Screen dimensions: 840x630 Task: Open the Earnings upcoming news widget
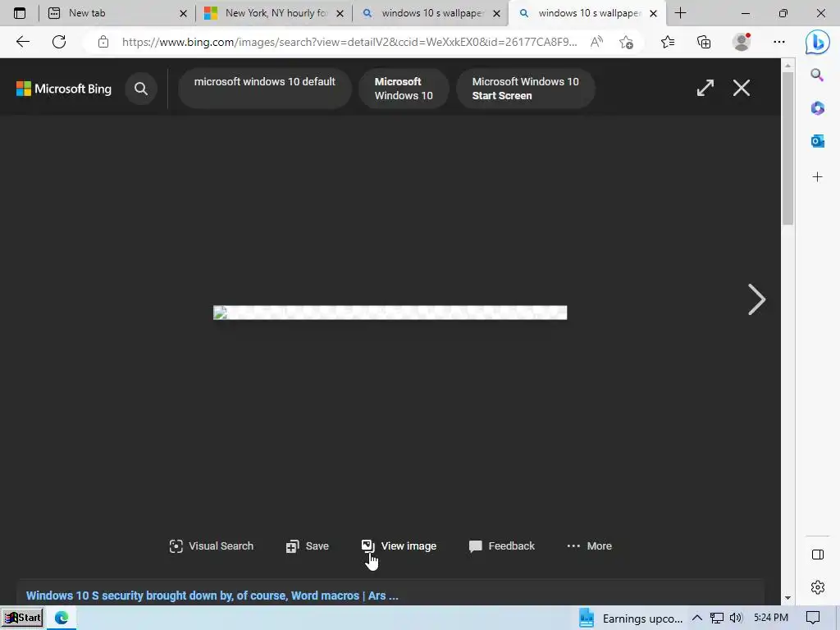[x=631, y=619]
